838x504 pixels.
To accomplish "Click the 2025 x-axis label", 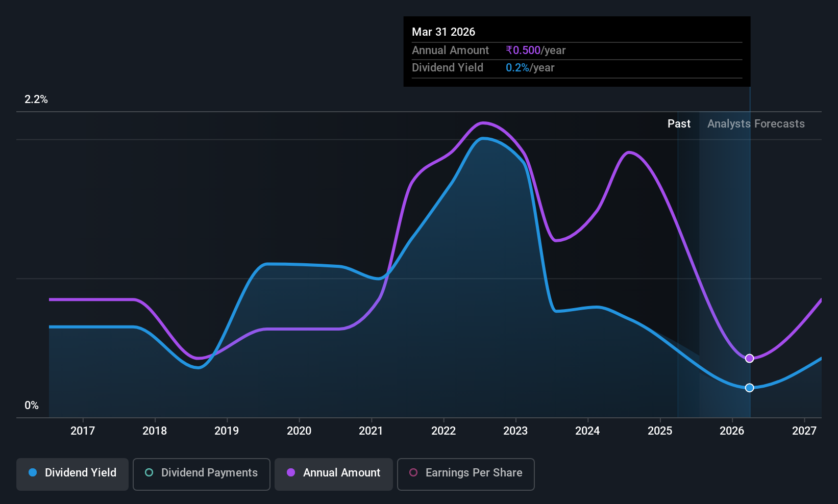I will [x=660, y=431].
